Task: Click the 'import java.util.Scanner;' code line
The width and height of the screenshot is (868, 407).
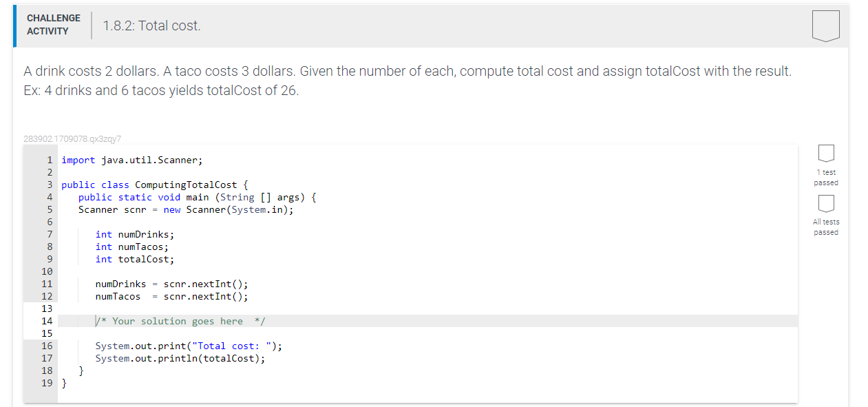Action: 132,160
